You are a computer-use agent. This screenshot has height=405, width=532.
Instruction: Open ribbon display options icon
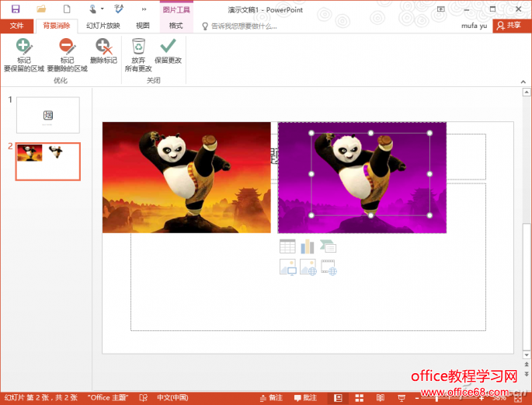point(440,9)
